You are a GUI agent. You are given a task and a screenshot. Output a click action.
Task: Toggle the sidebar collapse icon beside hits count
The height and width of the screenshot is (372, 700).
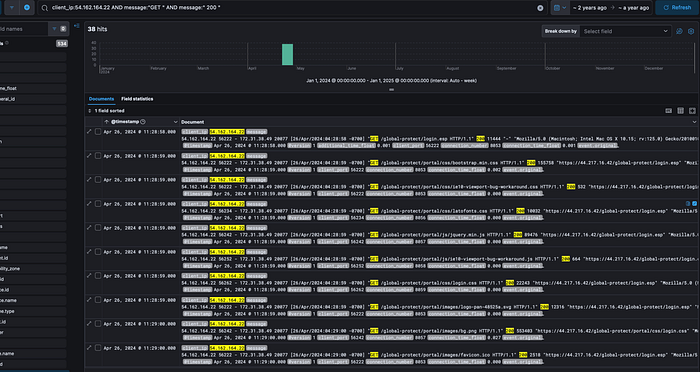pos(77,26)
